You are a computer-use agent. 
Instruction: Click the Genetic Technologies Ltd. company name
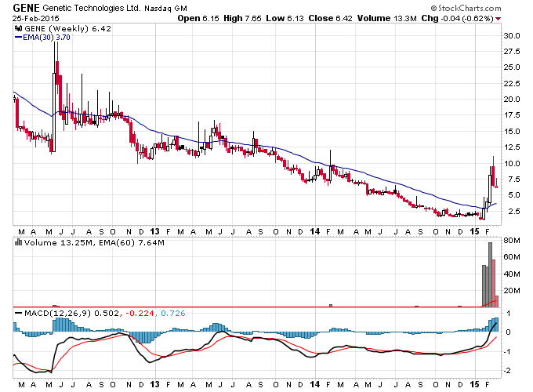coord(92,8)
